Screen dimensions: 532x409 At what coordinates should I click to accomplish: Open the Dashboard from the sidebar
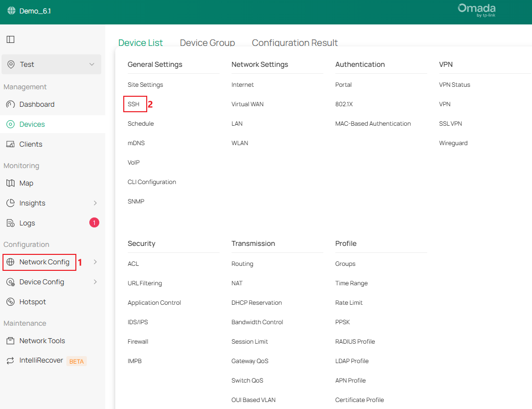pyautogui.click(x=10, y=104)
